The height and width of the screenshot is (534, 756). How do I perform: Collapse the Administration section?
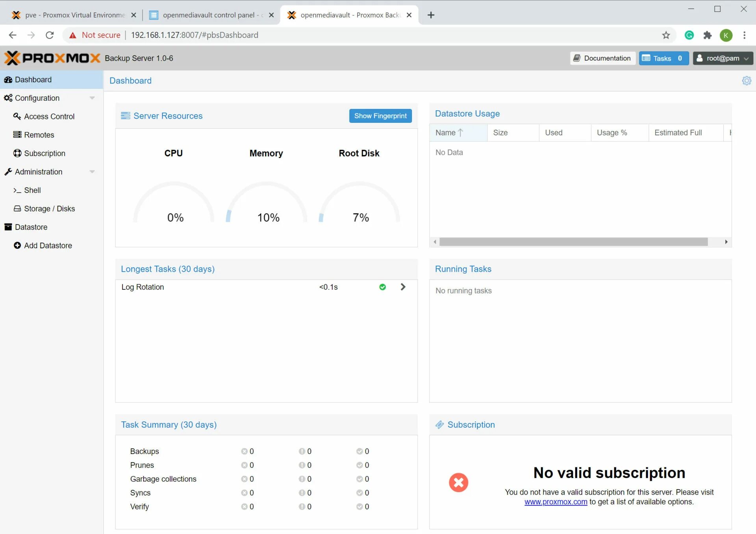[x=92, y=172]
